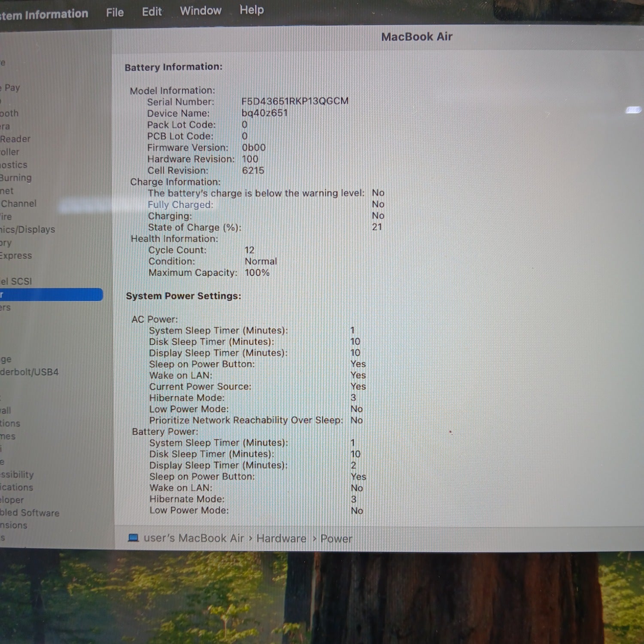Select the Memory sidebar item
This screenshot has height=644, width=644.
click(6, 243)
